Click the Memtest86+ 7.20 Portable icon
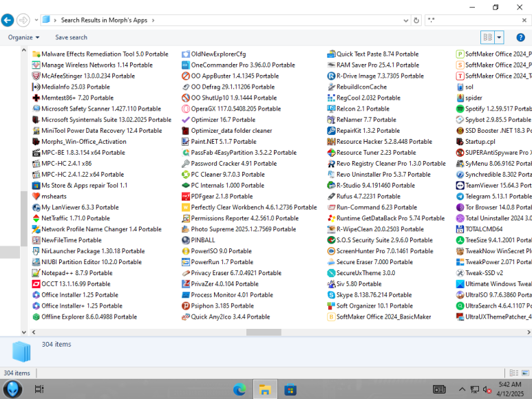Screen dimensions: 532x399 click(36, 98)
